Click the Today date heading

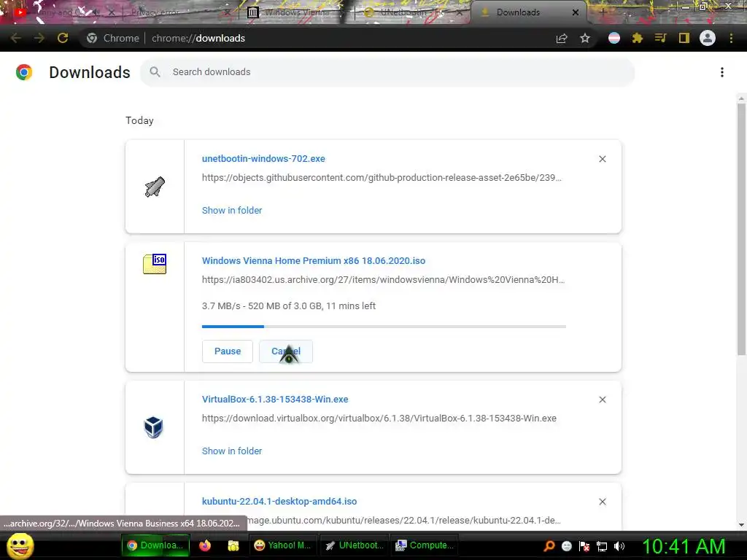[x=139, y=121]
